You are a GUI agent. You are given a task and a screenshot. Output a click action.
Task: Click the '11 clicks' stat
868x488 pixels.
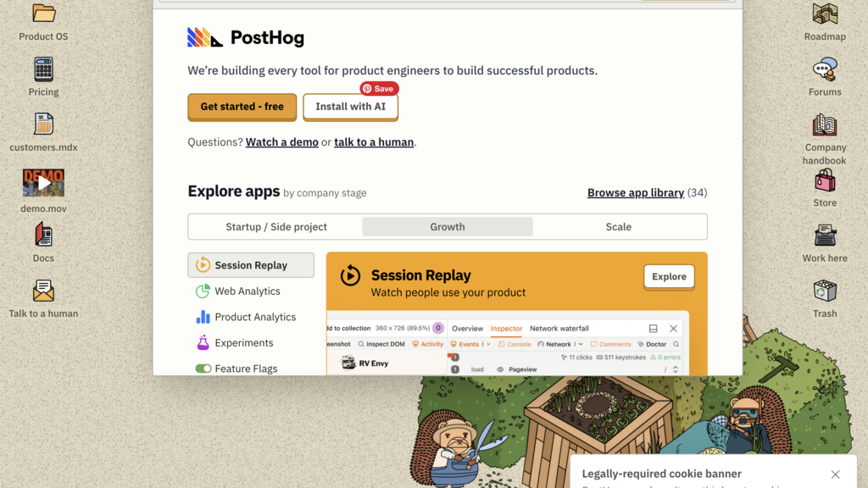[576, 358]
